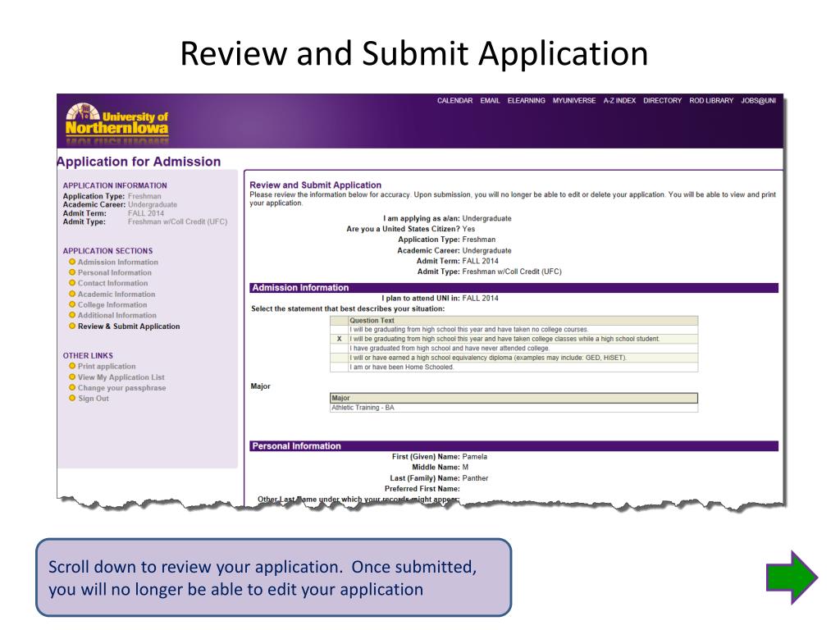Viewport: 840px width, 630px height.
Task: Open the EMAIL link in top bar
Action: click(x=490, y=101)
